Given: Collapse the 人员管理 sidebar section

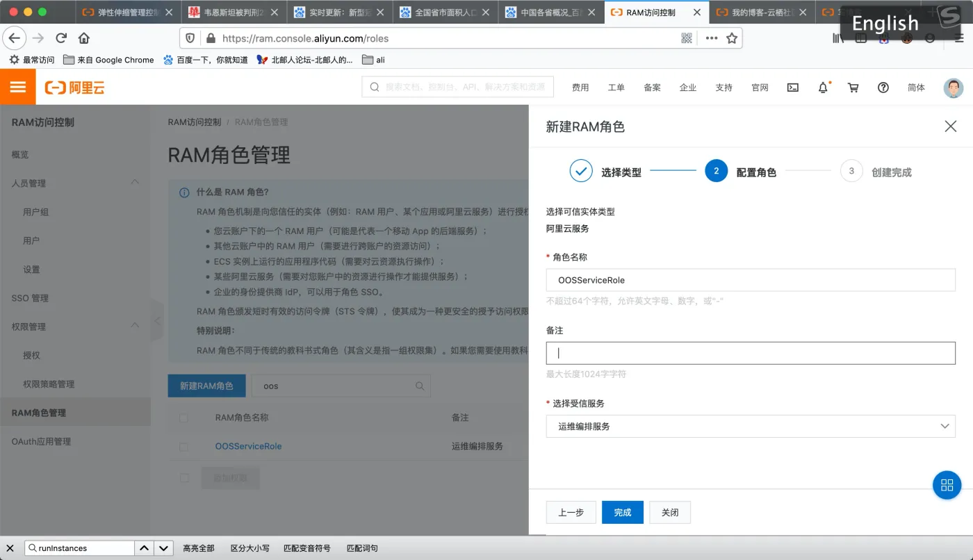Looking at the screenshot, I should [x=135, y=182].
